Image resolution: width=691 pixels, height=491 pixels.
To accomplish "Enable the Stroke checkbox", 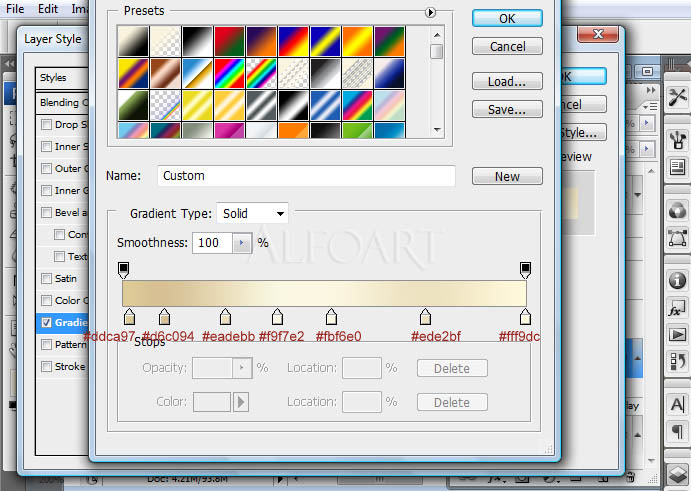I will click(x=46, y=366).
